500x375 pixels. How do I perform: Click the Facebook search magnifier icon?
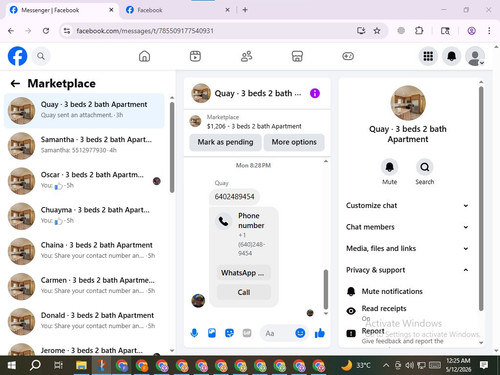pos(41,56)
